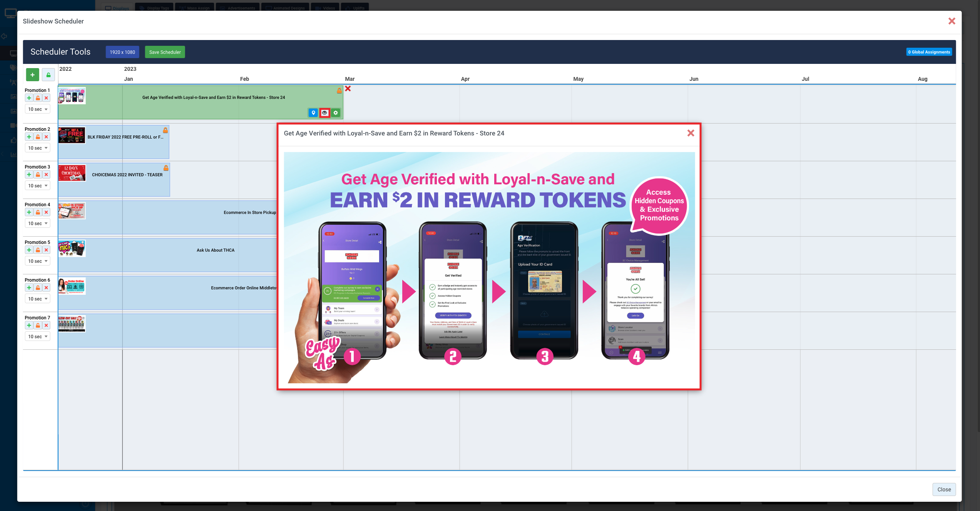Add a slide to Promotion 5
This screenshot has width=980, height=511.
click(x=29, y=250)
